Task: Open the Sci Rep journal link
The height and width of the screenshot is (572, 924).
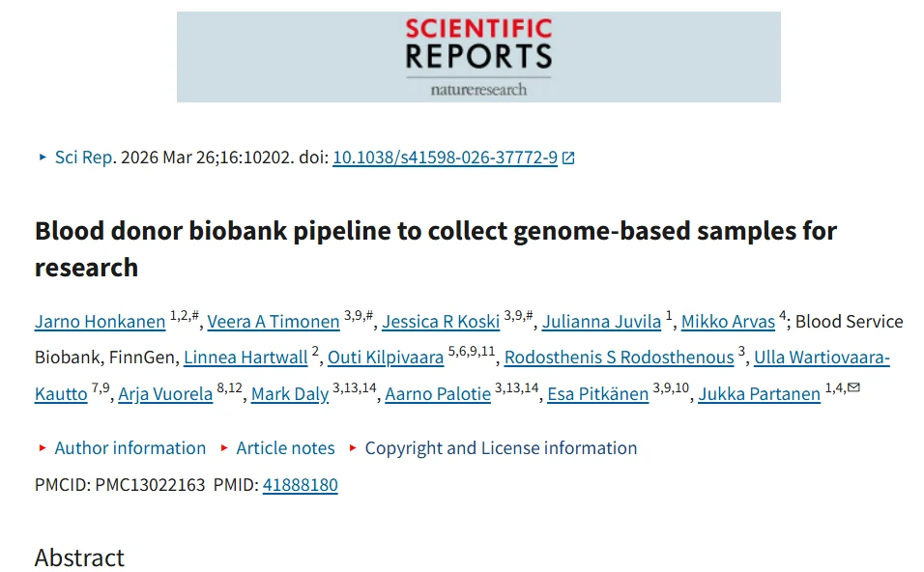Action: [x=84, y=157]
